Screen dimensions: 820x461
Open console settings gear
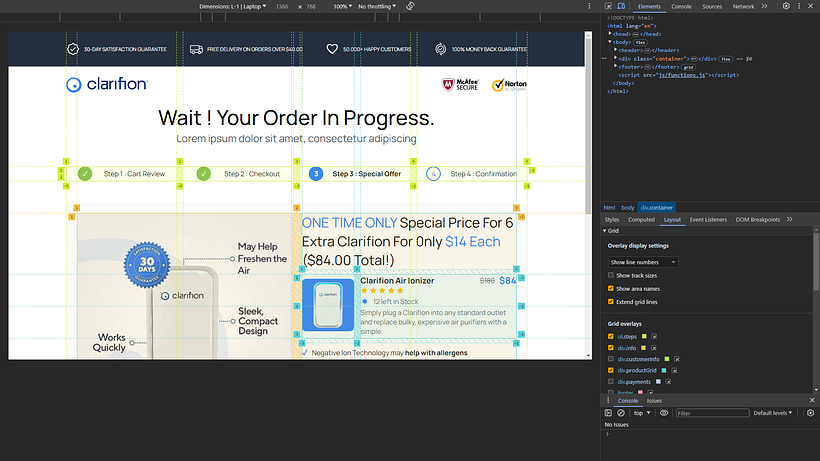tap(811, 413)
